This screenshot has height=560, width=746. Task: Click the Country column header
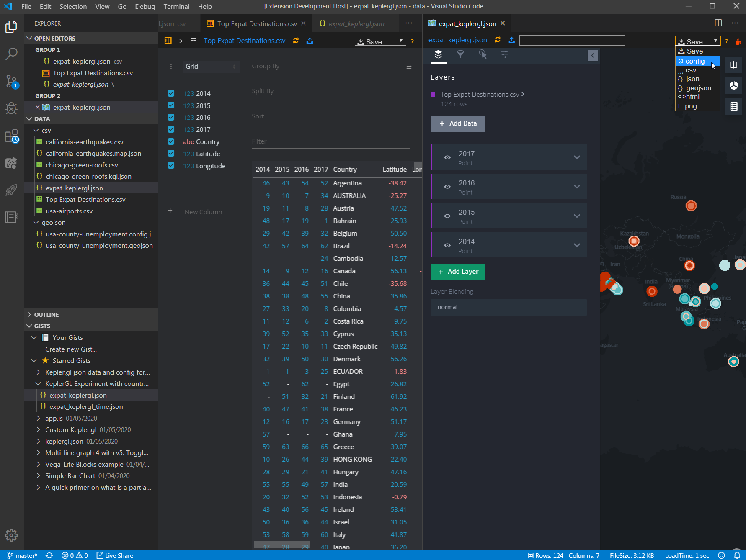(x=345, y=169)
